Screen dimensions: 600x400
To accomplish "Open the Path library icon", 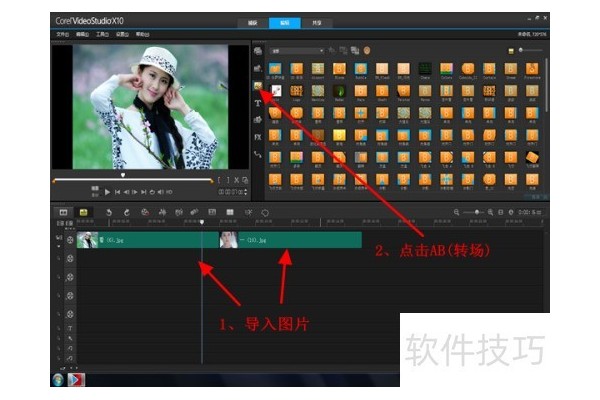I will 258,155.
